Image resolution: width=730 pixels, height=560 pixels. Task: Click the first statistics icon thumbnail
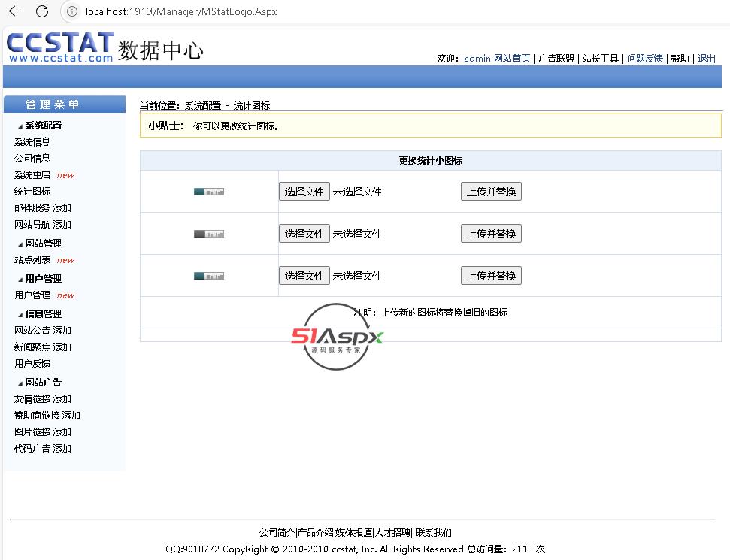click(x=209, y=192)
